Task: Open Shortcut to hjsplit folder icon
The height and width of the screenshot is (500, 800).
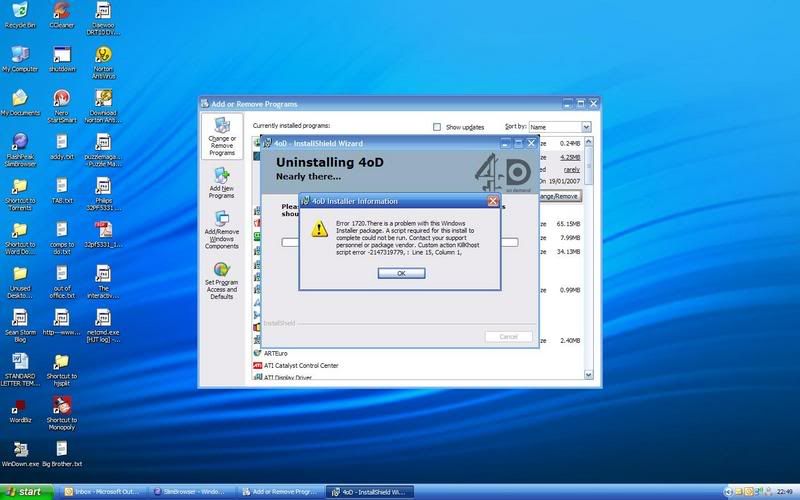Action: [62, 369]
